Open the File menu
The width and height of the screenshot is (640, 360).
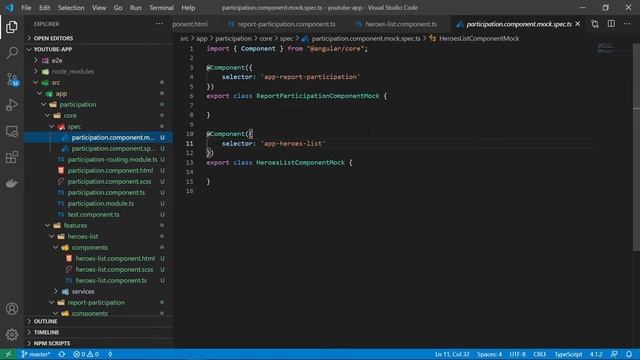click(26, 8)
